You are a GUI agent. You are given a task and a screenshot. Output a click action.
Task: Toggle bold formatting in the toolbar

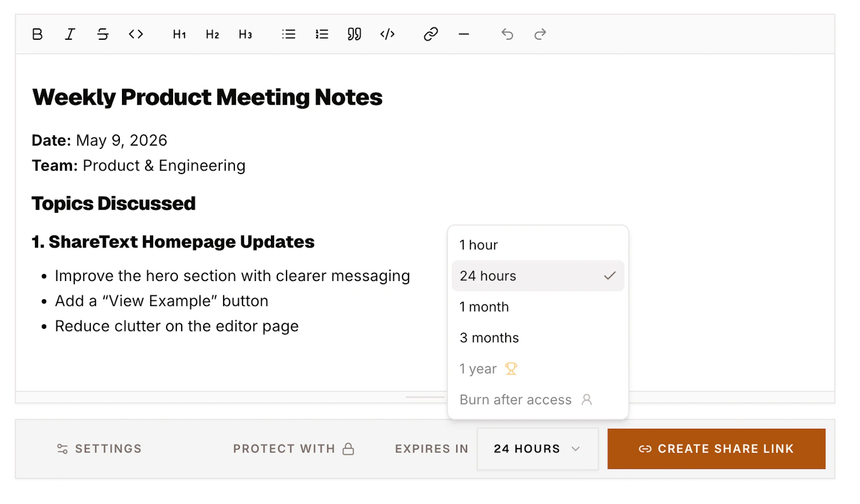[x=37, y=34]
